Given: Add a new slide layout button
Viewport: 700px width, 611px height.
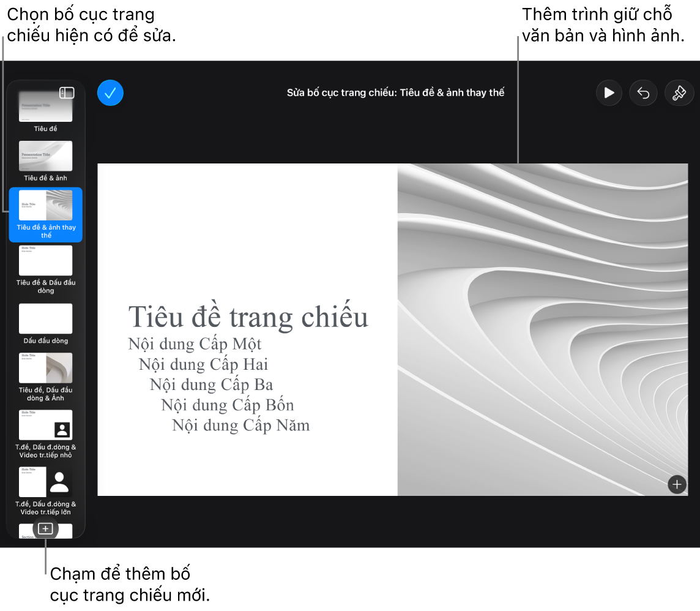Looking at the screenshot, I should click(45, 529).
